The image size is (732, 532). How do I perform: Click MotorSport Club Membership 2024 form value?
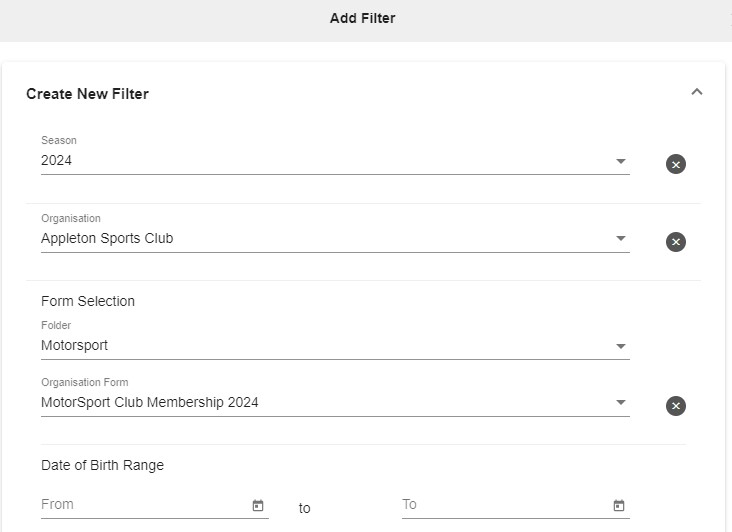(149, 402)
